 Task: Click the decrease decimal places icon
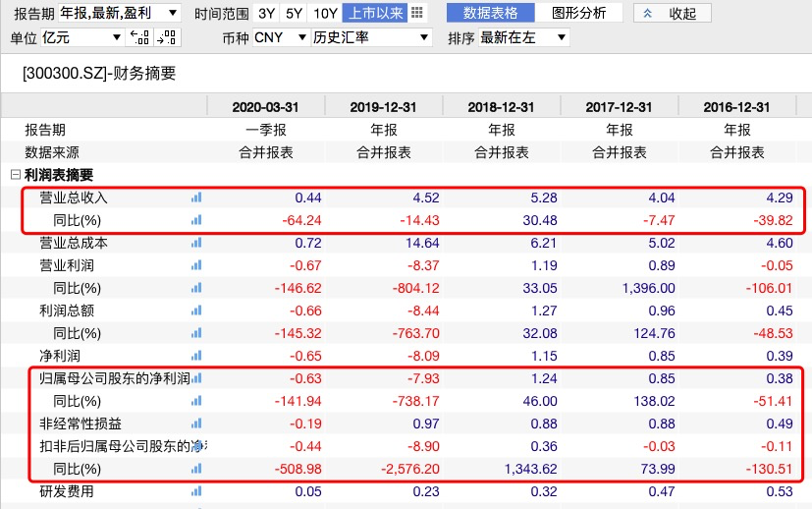coord(140,37)
